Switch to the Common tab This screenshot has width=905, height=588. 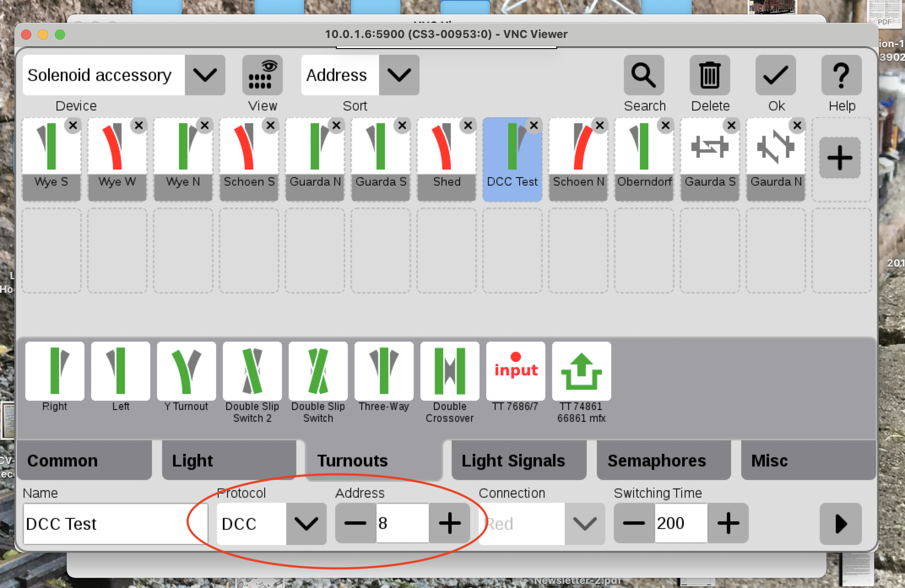click(x=84, y=460)
